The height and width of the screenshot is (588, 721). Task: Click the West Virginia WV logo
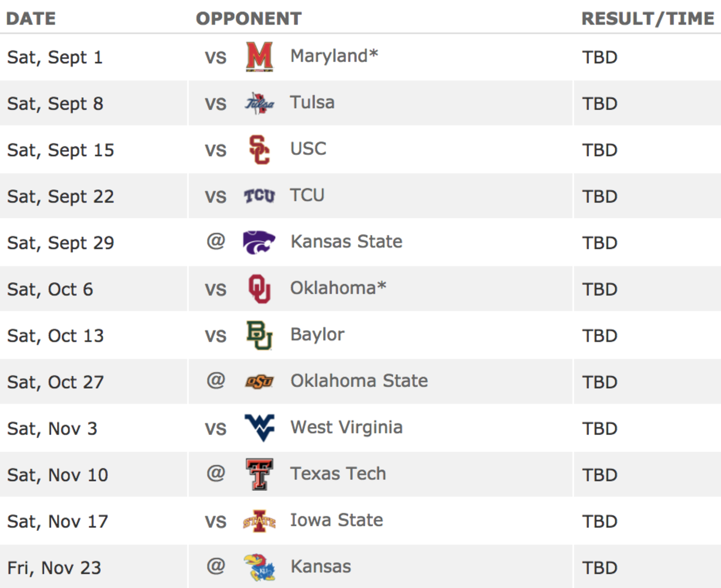(x=260, y=428)
